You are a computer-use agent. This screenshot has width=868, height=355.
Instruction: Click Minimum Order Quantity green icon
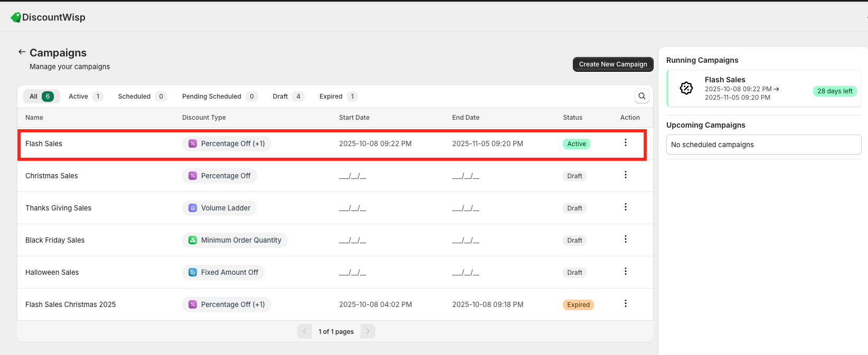(193, 241)
